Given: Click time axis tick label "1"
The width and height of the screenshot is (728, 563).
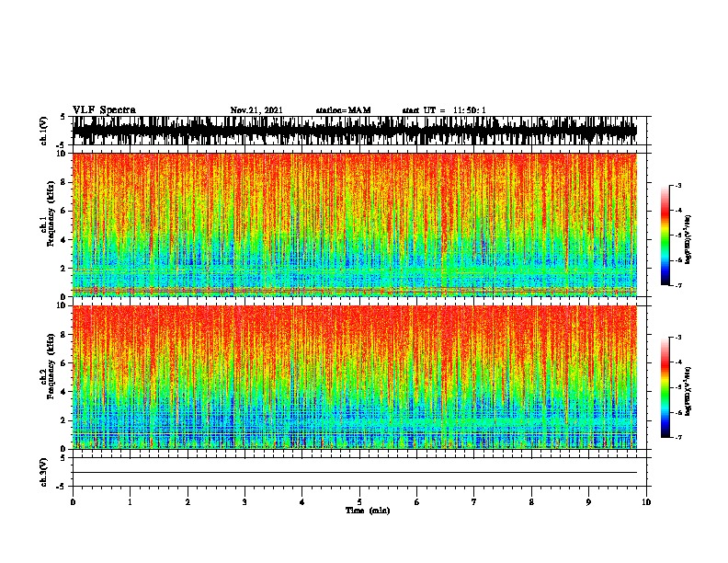Looking at the screenshot, I should point(130,502).
